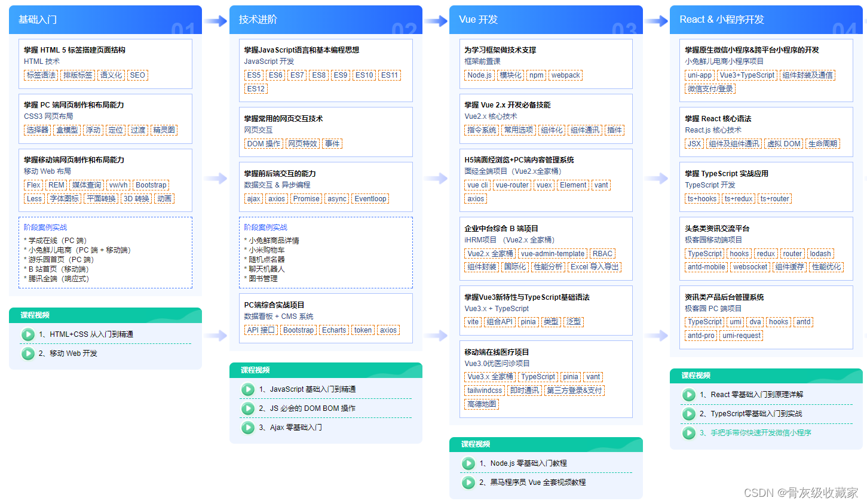The image size is (867, 504).
Task: Open the HTML+CSS 从入门到精通 video link
Action: coord(86,334)
